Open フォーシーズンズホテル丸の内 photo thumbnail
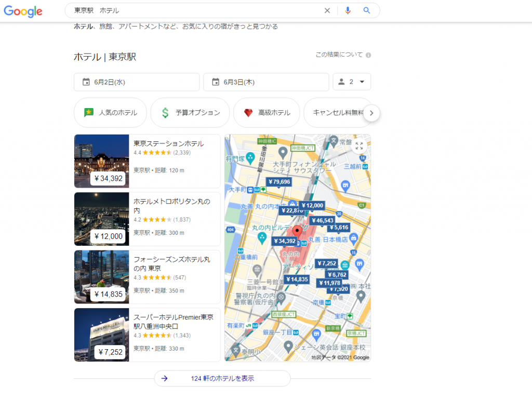Screen dimensions: 532x398 (101, 277)
